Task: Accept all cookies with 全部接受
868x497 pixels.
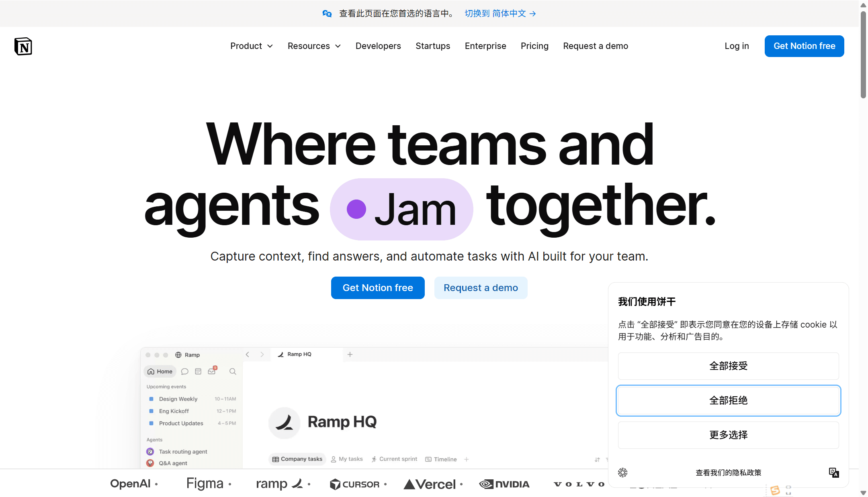Action: (728, 366)
